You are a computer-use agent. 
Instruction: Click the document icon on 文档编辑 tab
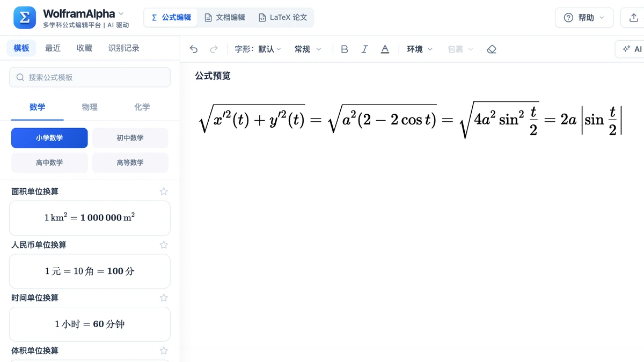pos(208,18)
